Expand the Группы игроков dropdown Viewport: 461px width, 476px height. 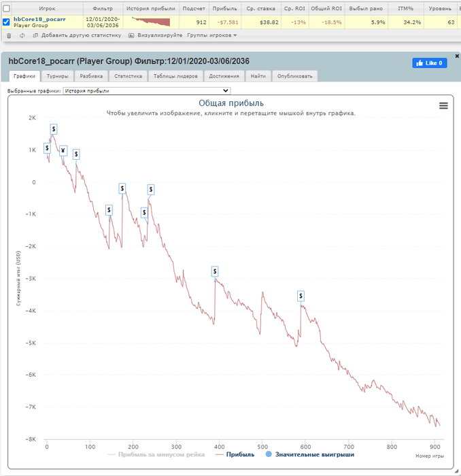click(x=212, y=35)
